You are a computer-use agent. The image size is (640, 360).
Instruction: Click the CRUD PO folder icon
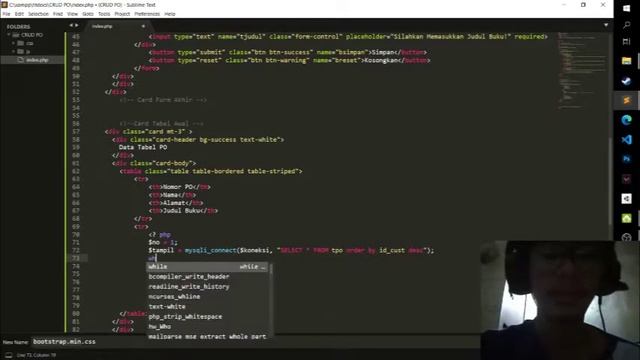tap(16, 35)
